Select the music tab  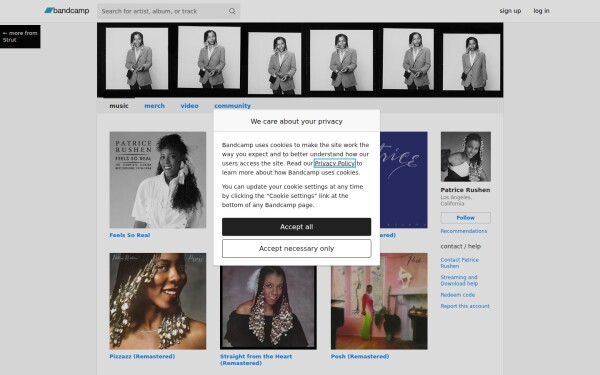coord(119,106)
